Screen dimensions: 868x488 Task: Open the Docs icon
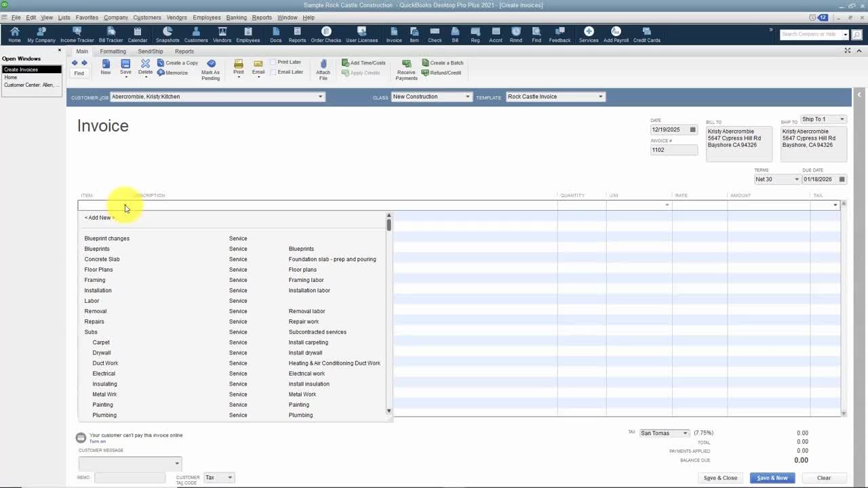pos(275,35)
